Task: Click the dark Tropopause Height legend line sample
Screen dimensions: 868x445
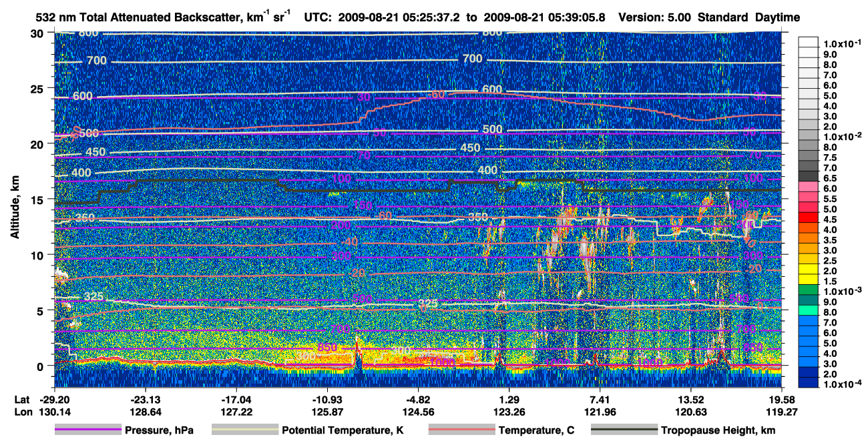Action: (x=624, y=430)
